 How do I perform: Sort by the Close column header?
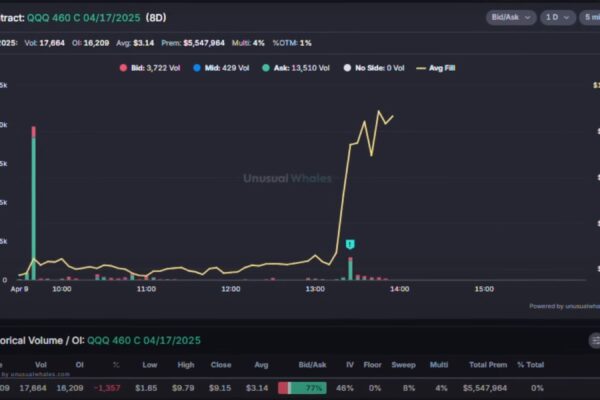point(221,365)
